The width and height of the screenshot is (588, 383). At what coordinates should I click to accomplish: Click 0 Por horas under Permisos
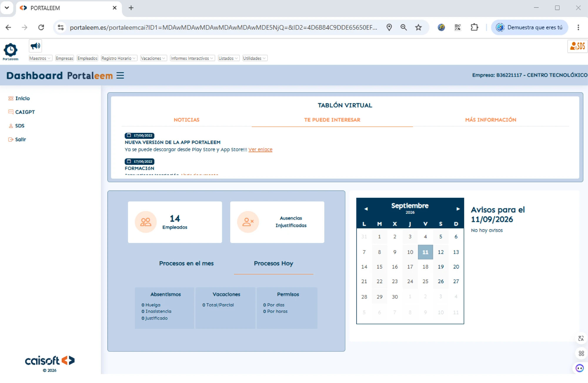pos(275,312)
